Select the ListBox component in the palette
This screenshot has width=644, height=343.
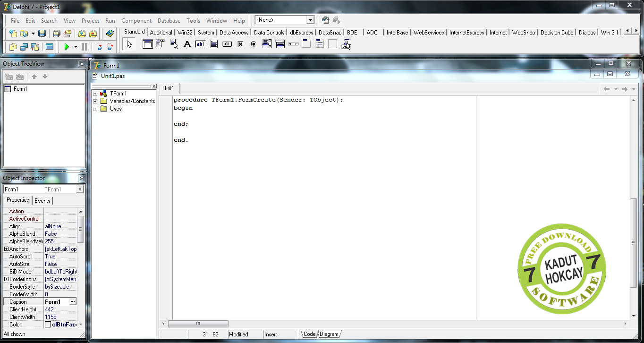(x=267, y=44)
